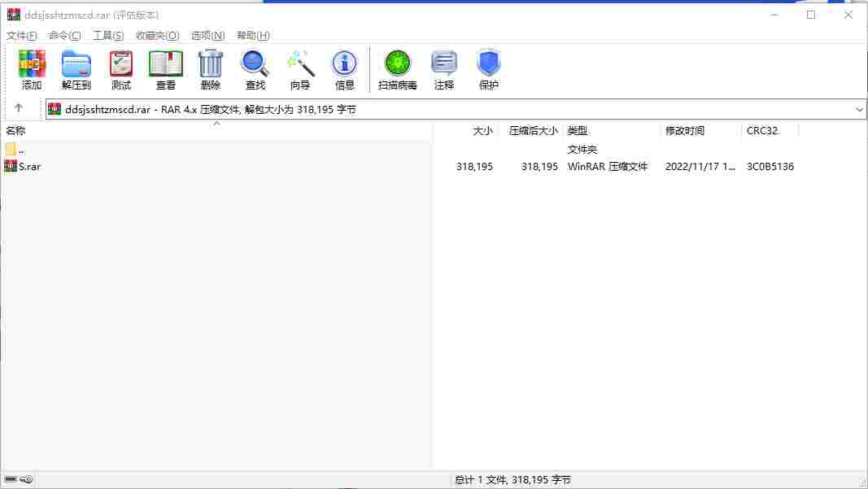Close the WinRAR window
Screen dimensions: 868x489
pyautogui.click(x=848, y=15)
